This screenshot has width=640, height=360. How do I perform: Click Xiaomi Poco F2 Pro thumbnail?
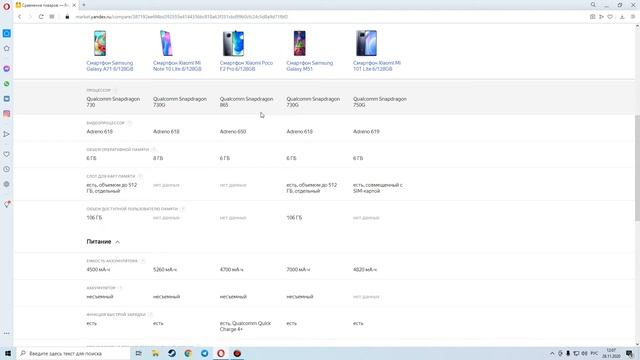tap(233, 43)
